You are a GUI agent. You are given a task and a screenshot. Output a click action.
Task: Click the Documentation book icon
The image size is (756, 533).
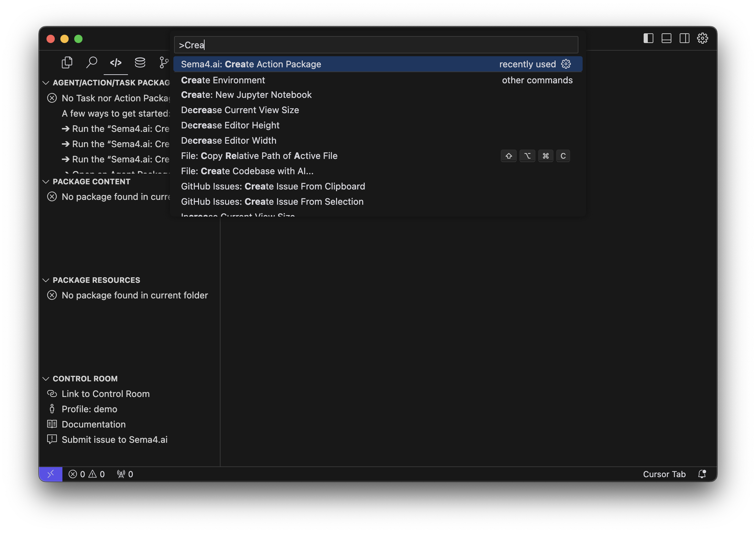(52, 424)
